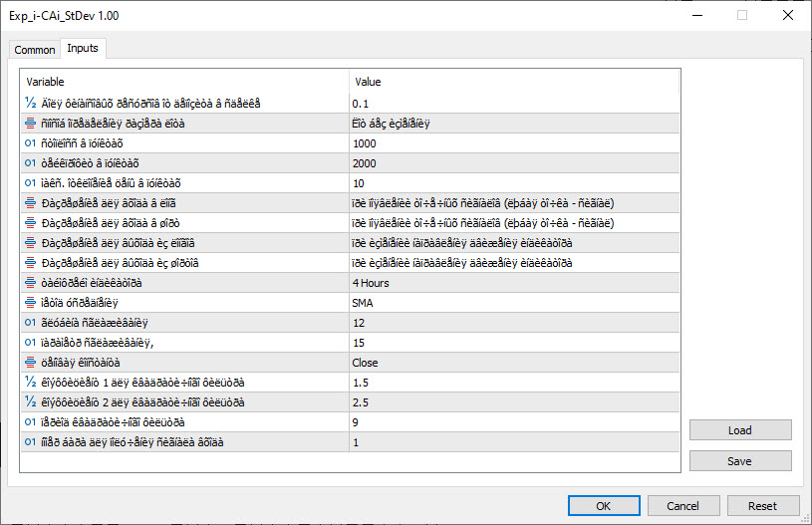Click the integer icon in the row valued 10

30,183
